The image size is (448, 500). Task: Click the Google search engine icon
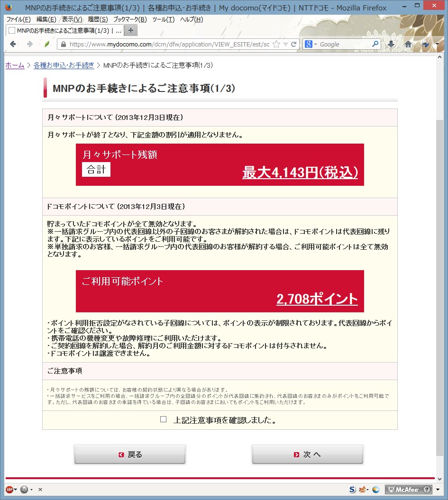(308, 44)
